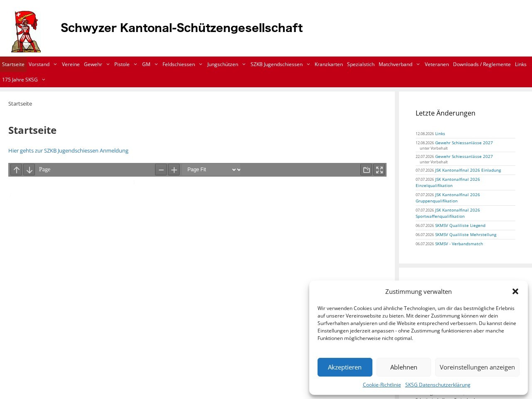532x399 pixels.
Task: Open the SKMSV Qualiliste Liegend link
Action: click(460, 225)
